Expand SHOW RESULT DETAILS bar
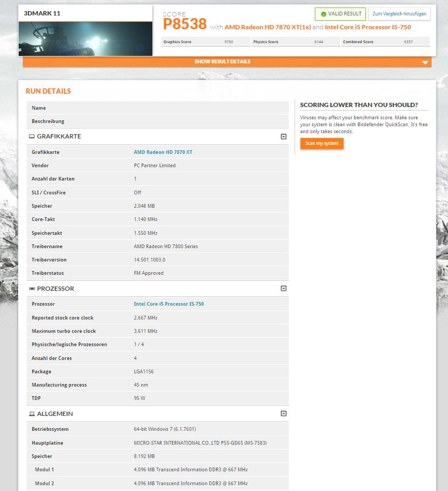This screenshot has height=491, width=448. (x=227, y=62)
